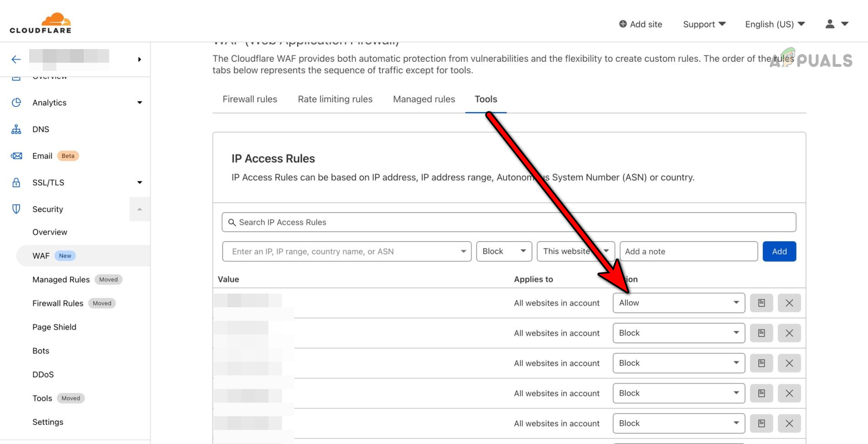Collapse the Security section in the sidebar
Viewport: 868px width, 444px height.
(x=139, y=209)
